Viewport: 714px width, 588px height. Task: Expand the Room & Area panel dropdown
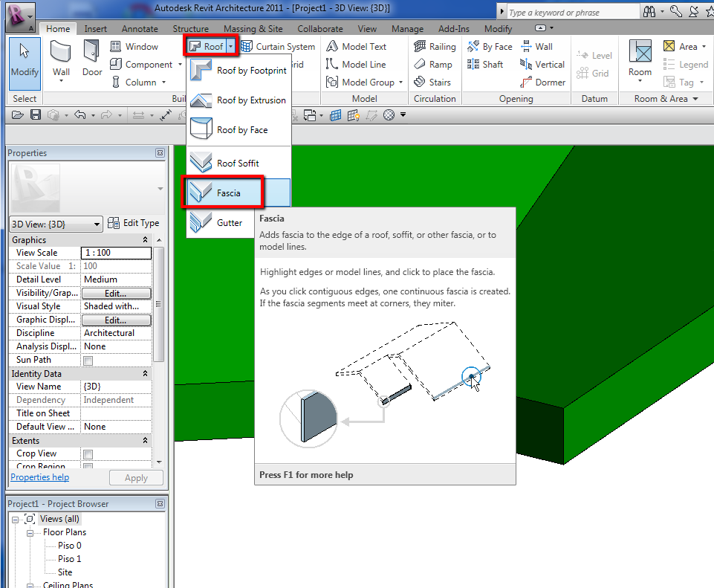[695, 99]
